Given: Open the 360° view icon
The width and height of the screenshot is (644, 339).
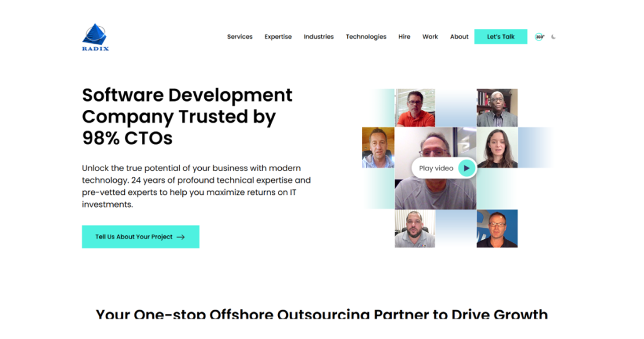Looking at the screenshot, I should point(539,37).
